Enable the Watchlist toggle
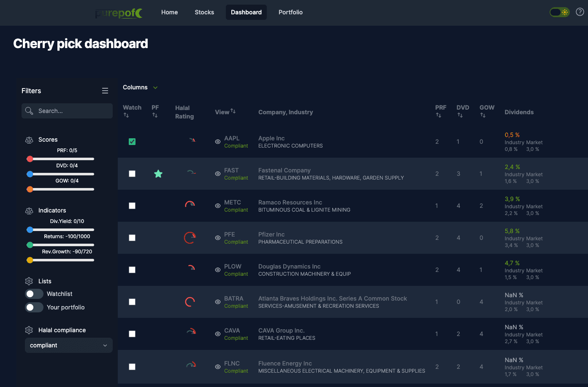588x387 pixels. pos(34,294)
